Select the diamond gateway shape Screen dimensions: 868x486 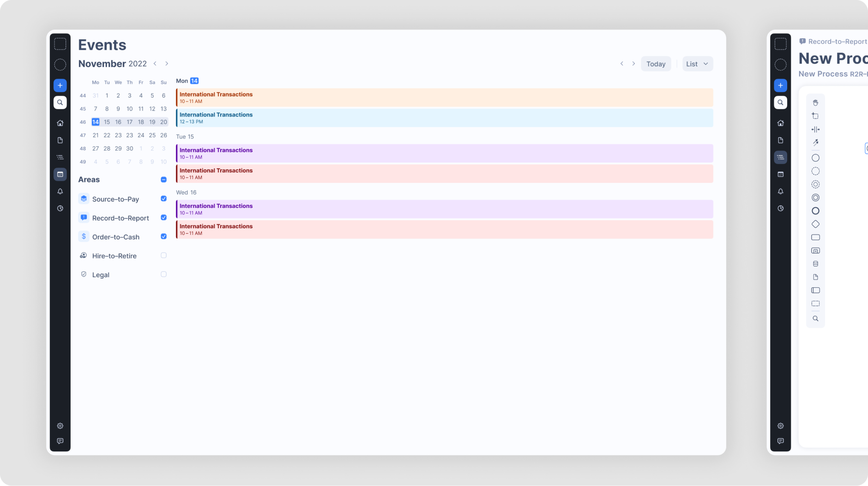pyautogui.click(x=815, y=224)
